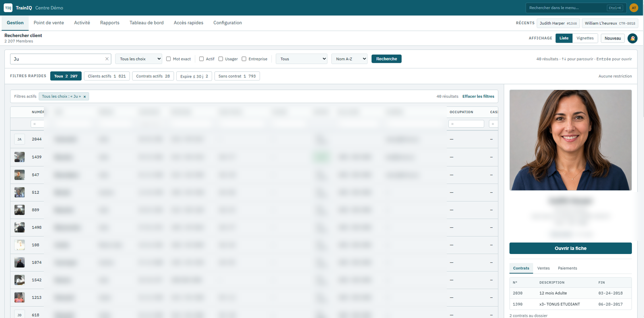644x318 pixels.
Task: Switch to the Paiements tab
Action: 568,268
